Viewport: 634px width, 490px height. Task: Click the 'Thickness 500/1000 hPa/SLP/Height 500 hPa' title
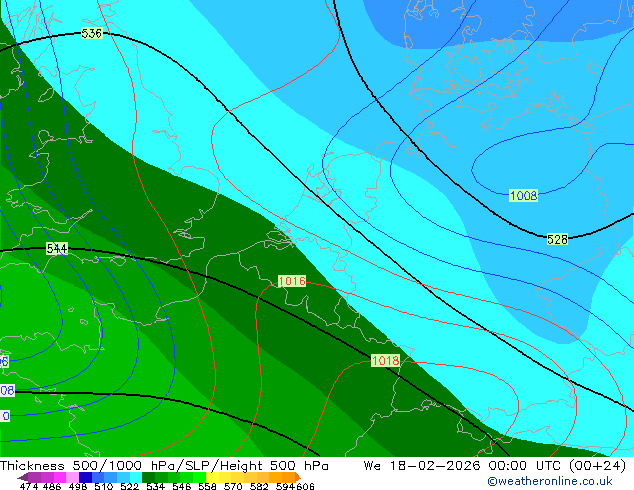pos(164,466)
